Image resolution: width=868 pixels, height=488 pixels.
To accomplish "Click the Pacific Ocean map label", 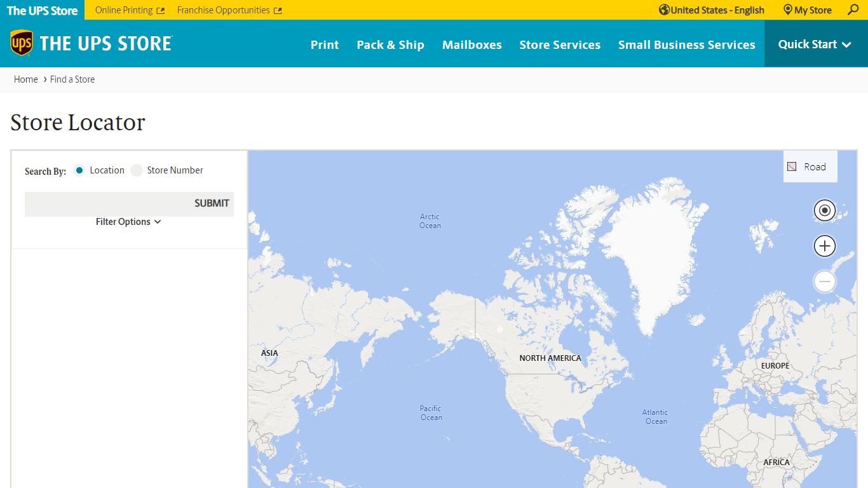I will (x=431, y=413).
